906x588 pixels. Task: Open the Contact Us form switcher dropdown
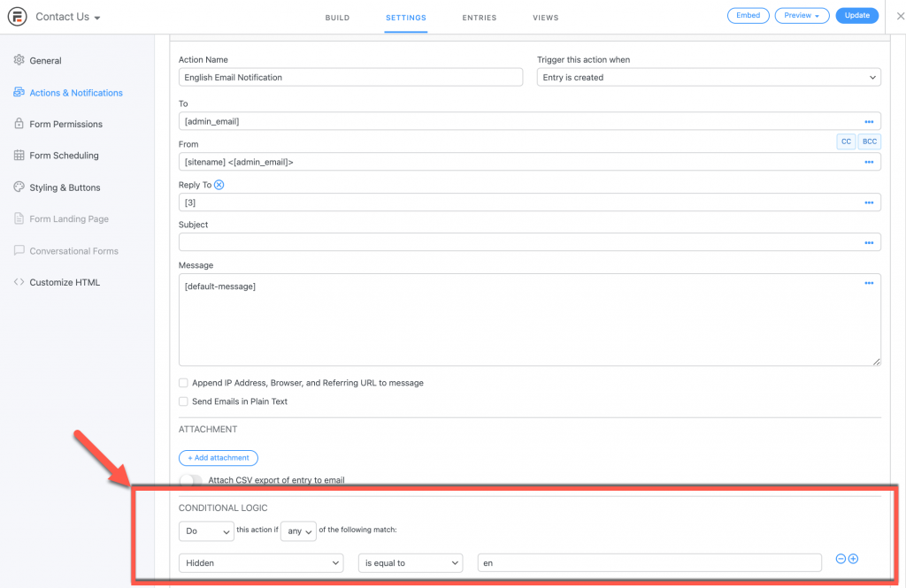[x=67, y=17]
